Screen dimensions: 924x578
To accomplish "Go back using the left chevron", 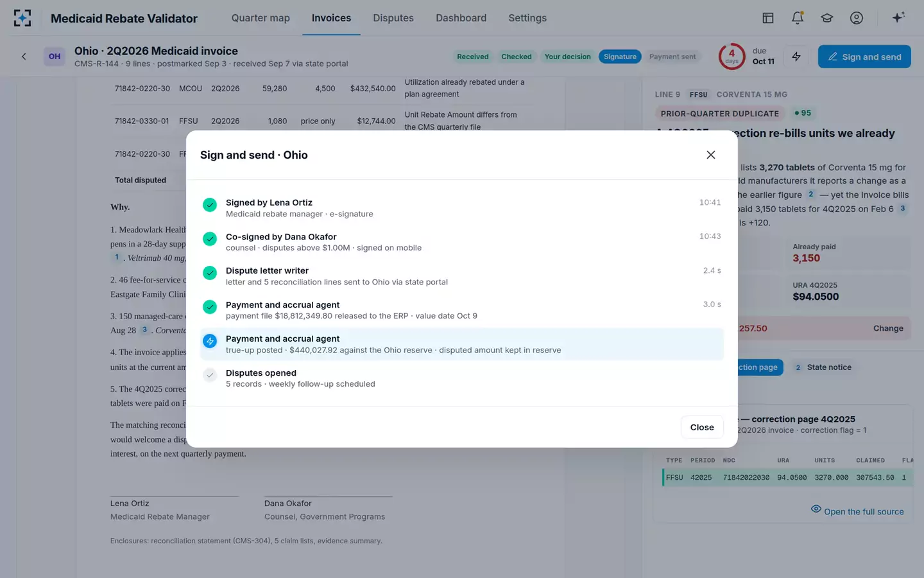I will click(24, 57).
